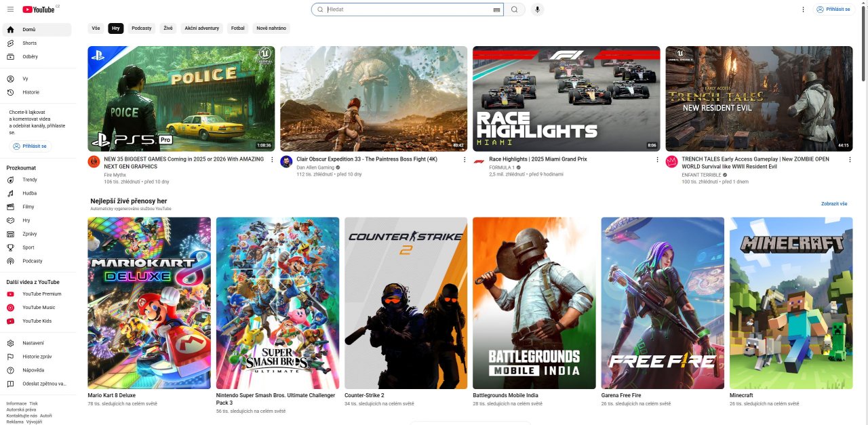Click Zobrazit vše link
The image size is (868, 425).
834,203
